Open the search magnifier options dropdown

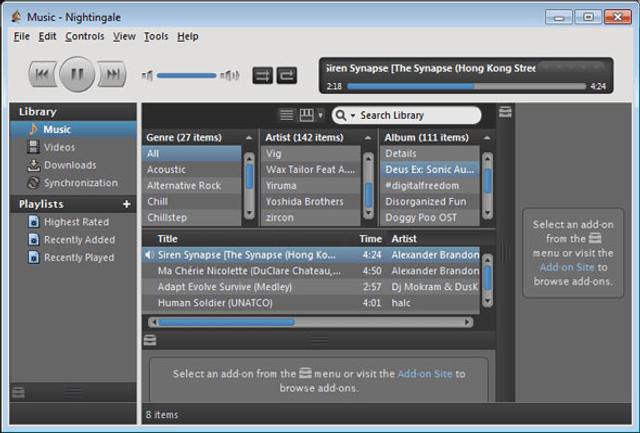pos(345,115)
